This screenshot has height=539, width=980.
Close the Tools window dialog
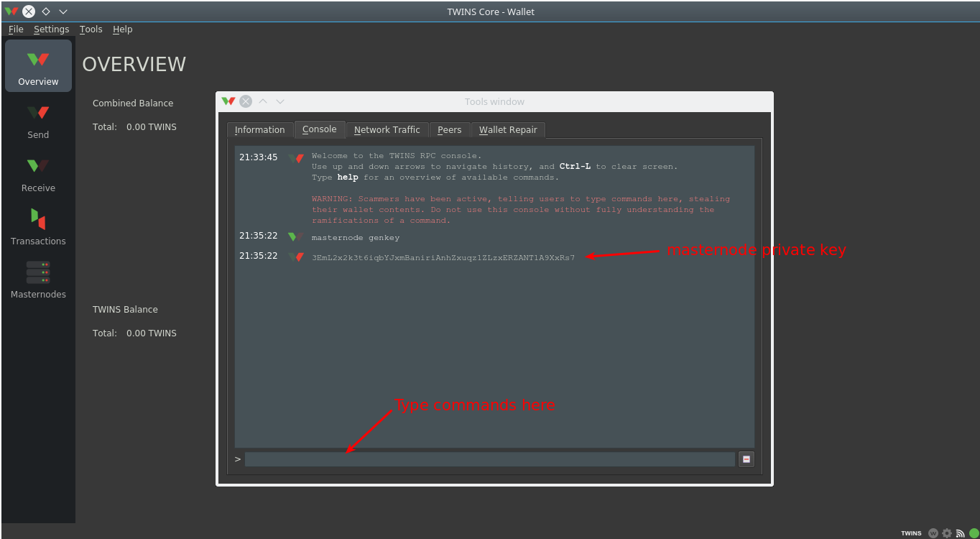click(246, 102)
